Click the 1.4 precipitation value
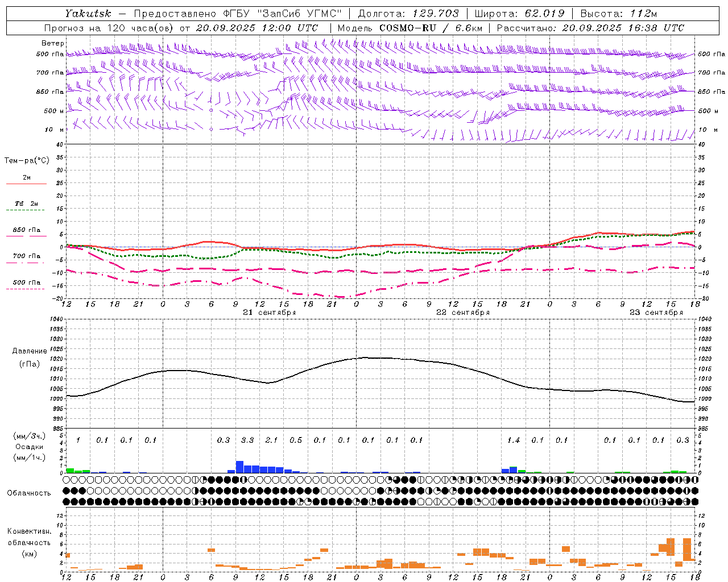This screenshot has height=582, width=728. click(514, 440)
